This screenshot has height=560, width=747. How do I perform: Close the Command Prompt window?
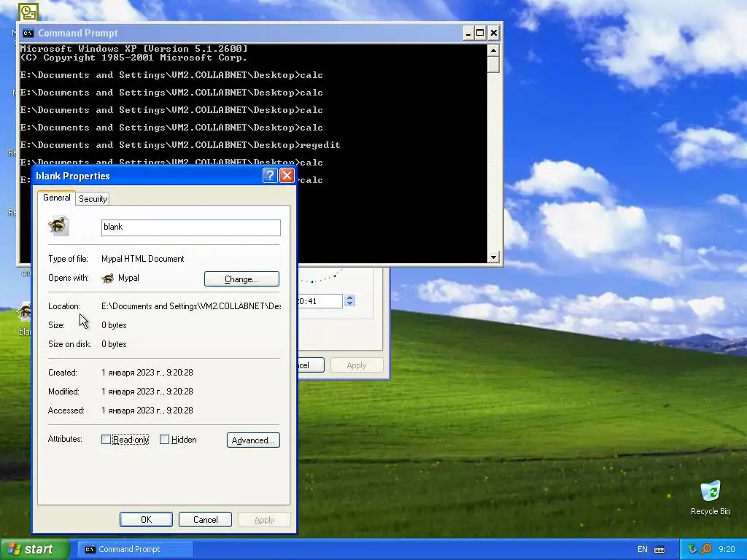tap(494, 34)
